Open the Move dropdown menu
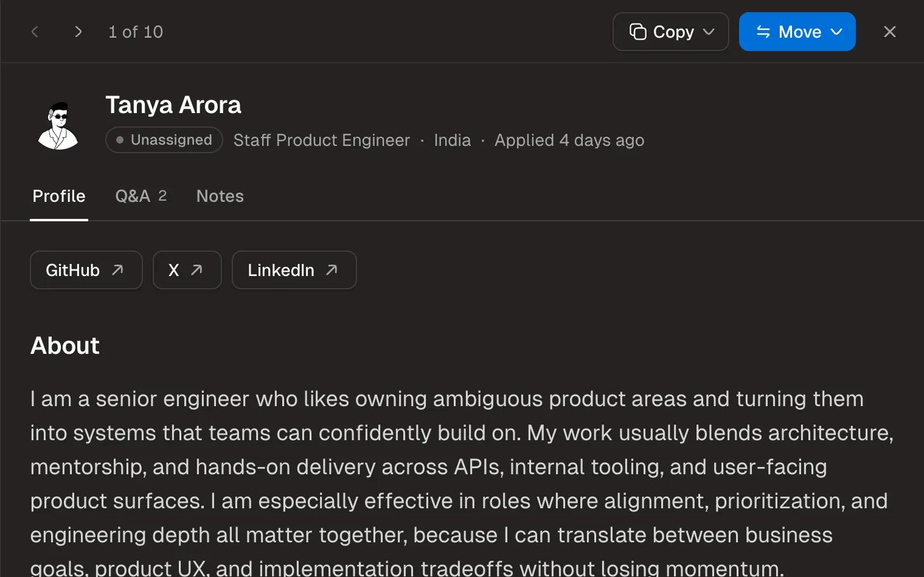The width and height of the screenshot is (924, 577). coord(797,32)
